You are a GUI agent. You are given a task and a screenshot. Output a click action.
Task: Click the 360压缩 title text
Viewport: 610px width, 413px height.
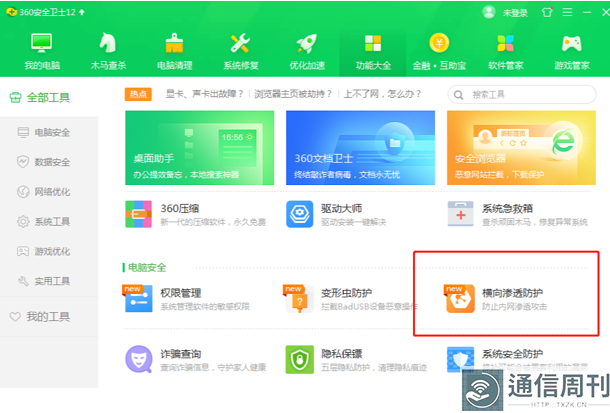click(x=180, y=208)
